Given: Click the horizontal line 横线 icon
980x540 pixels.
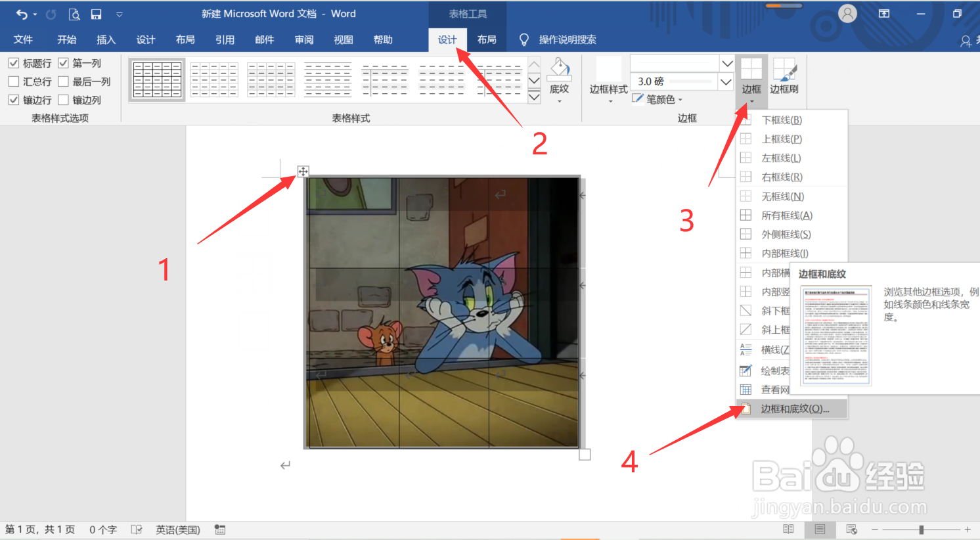Looking at the screenshot, I should [746, 349].
